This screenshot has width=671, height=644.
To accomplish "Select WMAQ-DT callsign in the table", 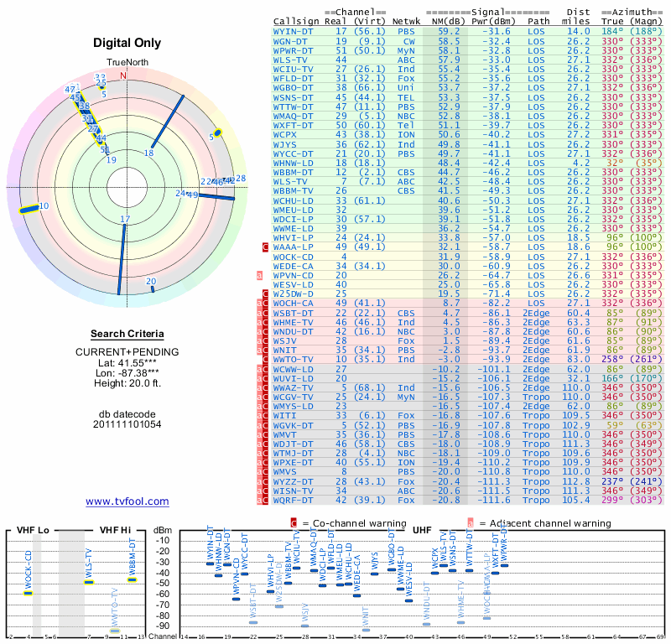I will (x=293, y=117).
